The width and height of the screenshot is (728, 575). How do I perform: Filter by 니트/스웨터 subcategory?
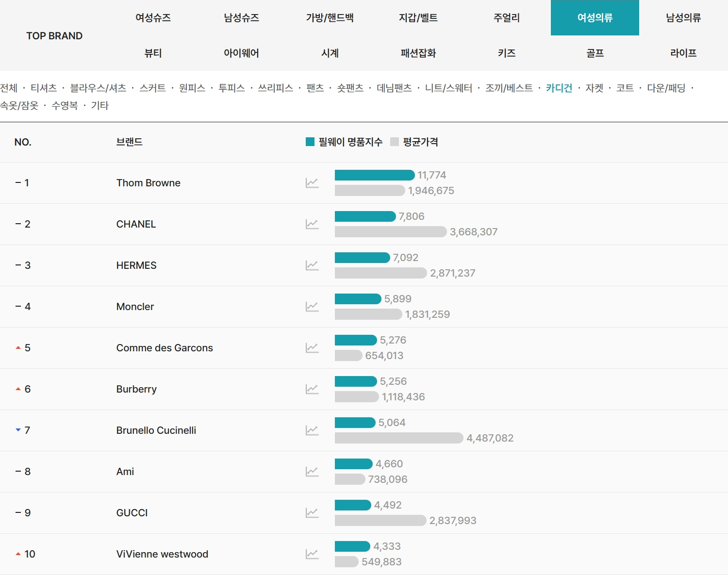pos(448,88)
